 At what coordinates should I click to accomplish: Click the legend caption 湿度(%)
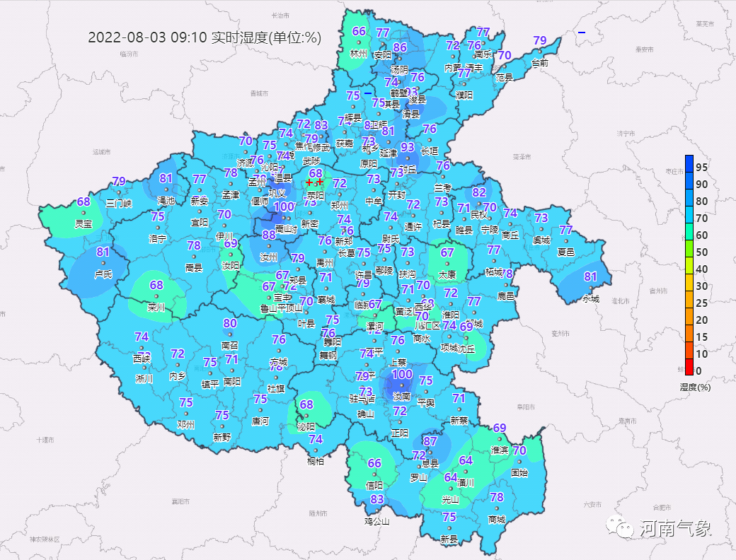tap(695, 387)
